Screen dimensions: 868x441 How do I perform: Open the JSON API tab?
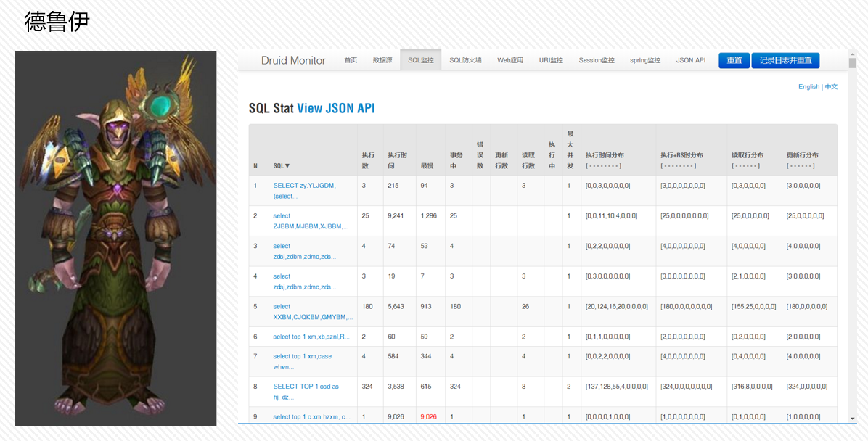[x=691, y=60]
